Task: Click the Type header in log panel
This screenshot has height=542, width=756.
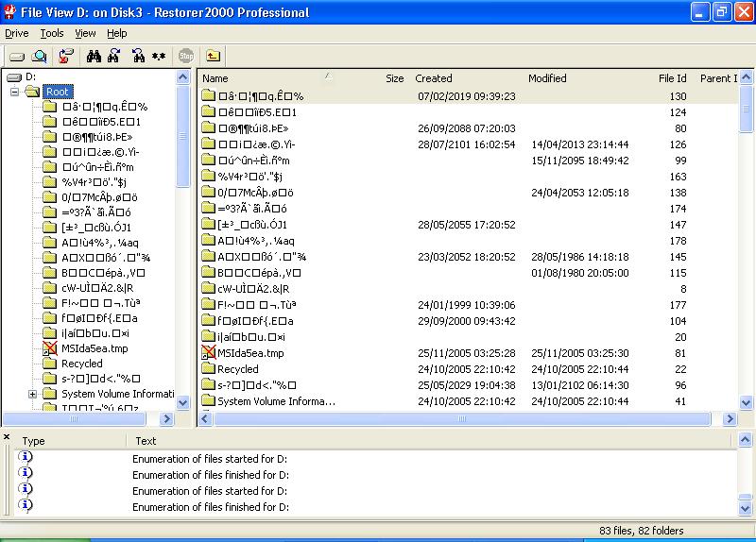Action: pyautogui.click(x=33, y=441)
